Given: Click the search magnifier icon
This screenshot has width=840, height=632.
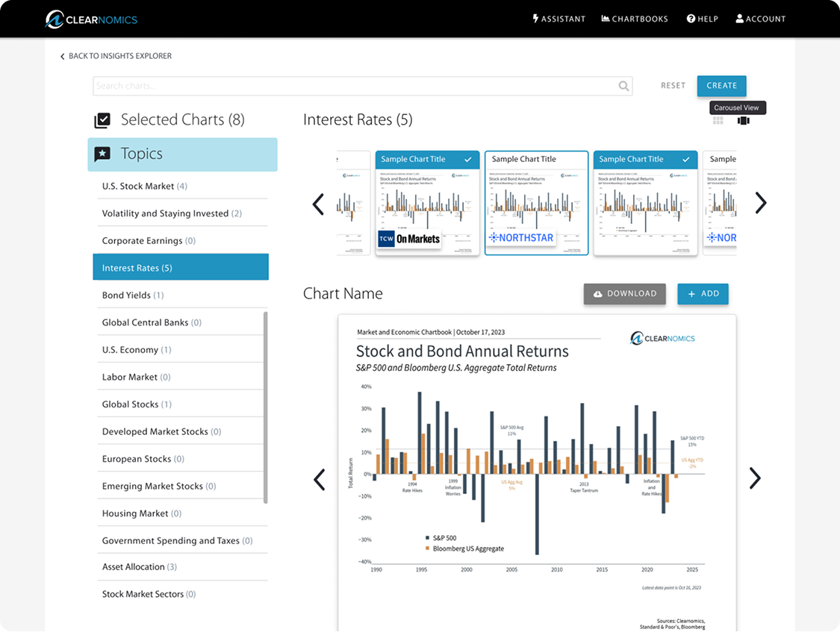Looking at the screenshot, I should pos(623,86).
